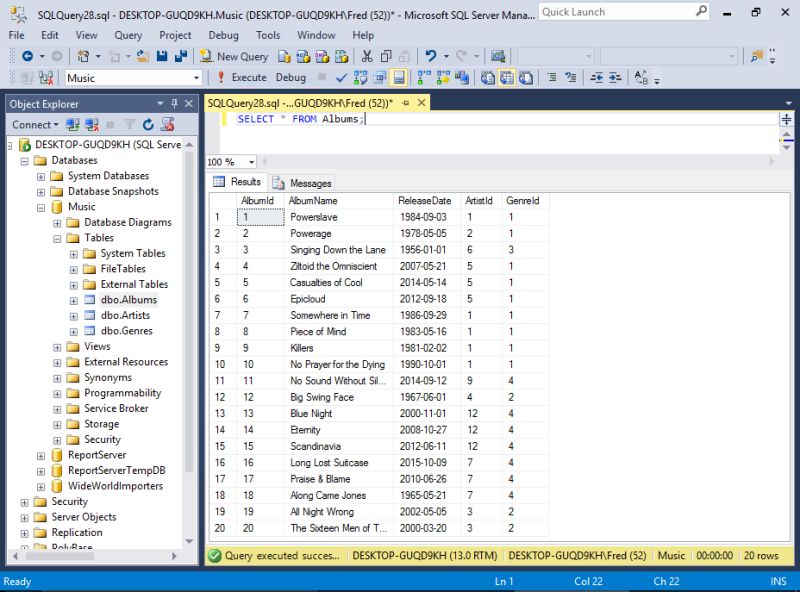Click the Open File folder icon
This screenshot has width=800, height=592.
tap(143, 56)
